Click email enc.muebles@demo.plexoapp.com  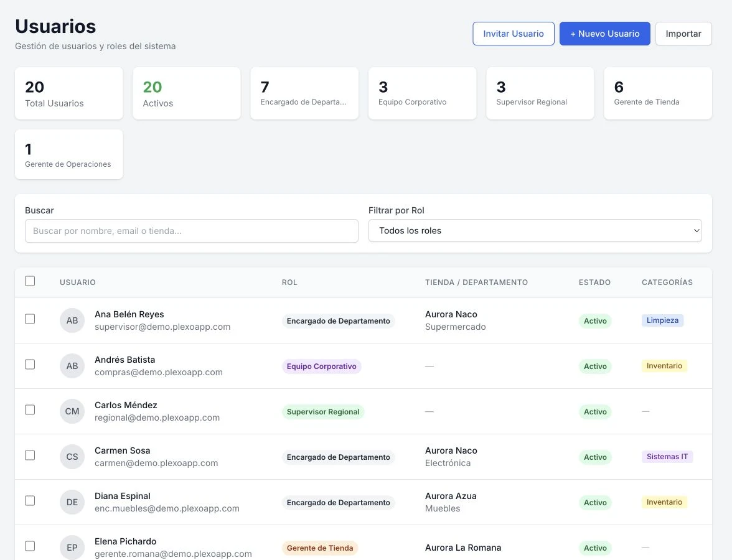[167, 509]
